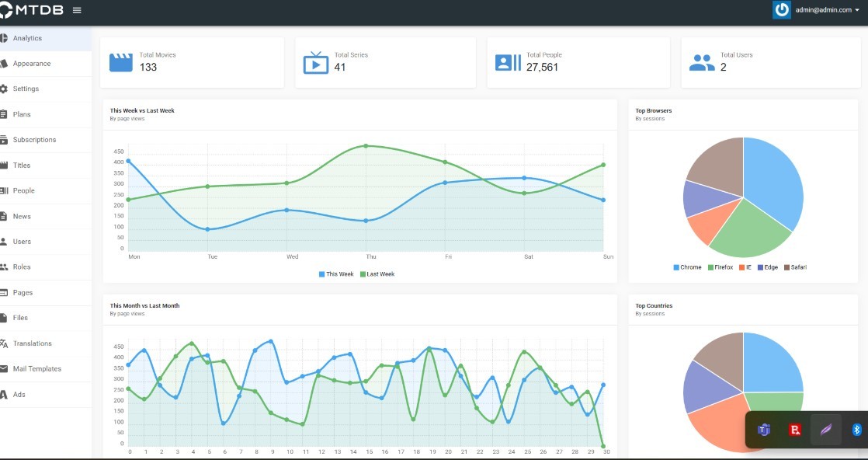Open the Roles sidebar link
Image resolution: width=868 pixels, height=460 pixels.
coord(45,267)
